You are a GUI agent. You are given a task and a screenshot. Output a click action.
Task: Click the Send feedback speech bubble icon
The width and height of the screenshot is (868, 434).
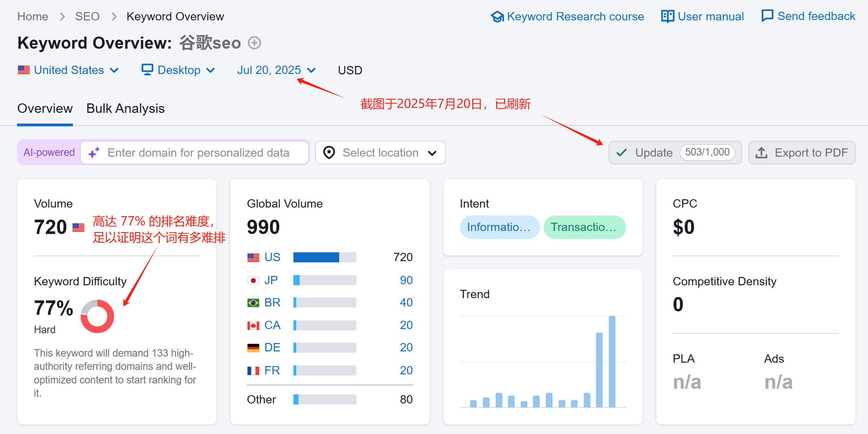(x=767, y=16)
